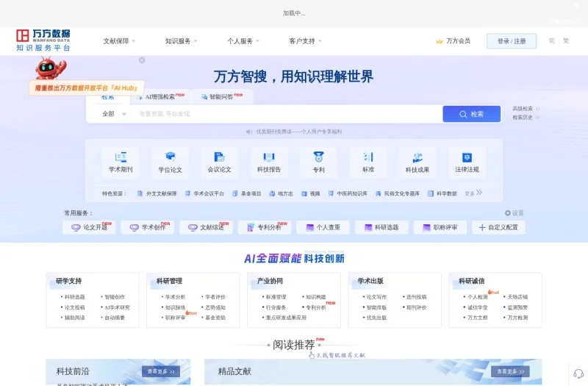
Task: Click the 中医药知识库 special resource
Action: (x=348, y=193)
